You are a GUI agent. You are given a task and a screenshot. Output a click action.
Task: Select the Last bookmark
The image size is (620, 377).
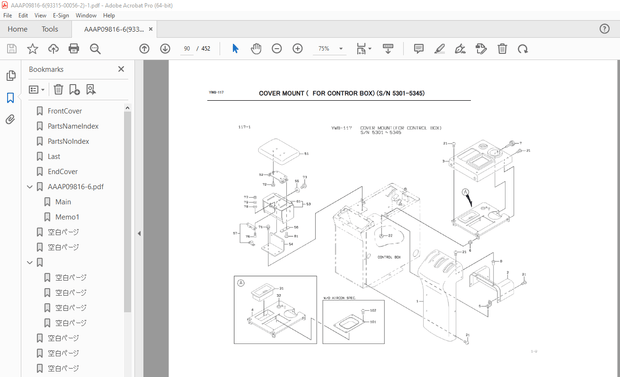54,156
